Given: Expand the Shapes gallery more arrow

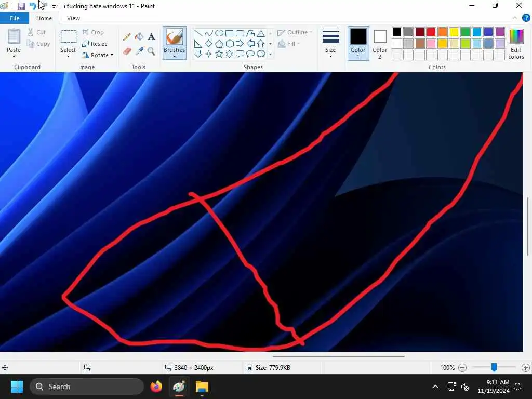Looking at the screenshot, I should click(x=270, y=54).
